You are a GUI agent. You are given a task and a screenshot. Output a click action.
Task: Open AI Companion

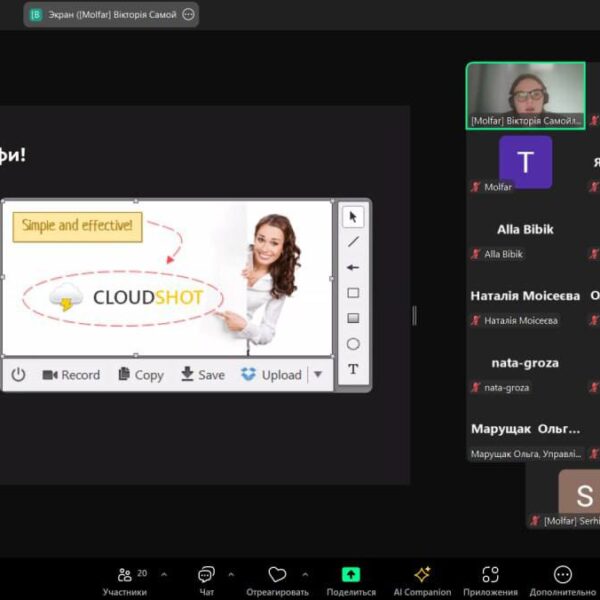point(422,581)
